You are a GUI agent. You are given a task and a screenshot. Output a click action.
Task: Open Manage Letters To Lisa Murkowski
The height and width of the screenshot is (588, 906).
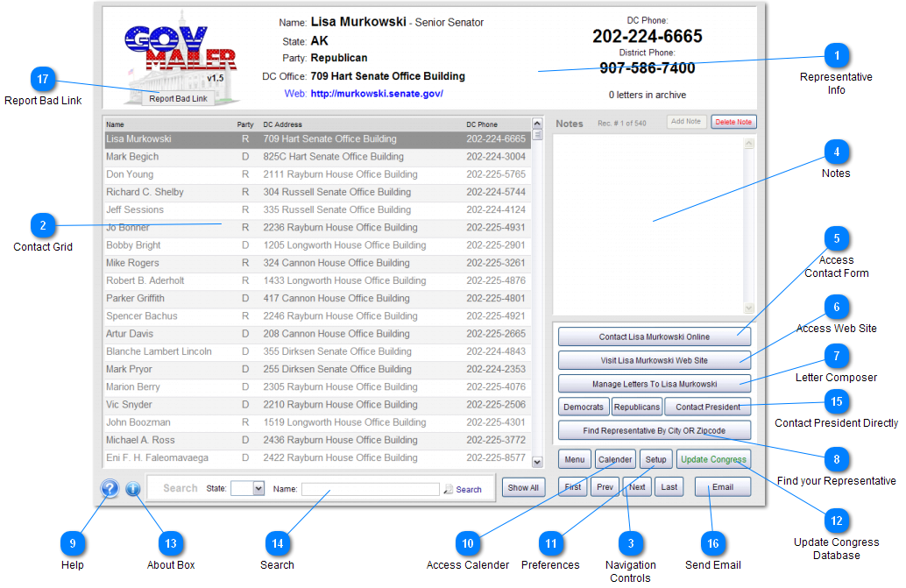click(x=654, y=384)
